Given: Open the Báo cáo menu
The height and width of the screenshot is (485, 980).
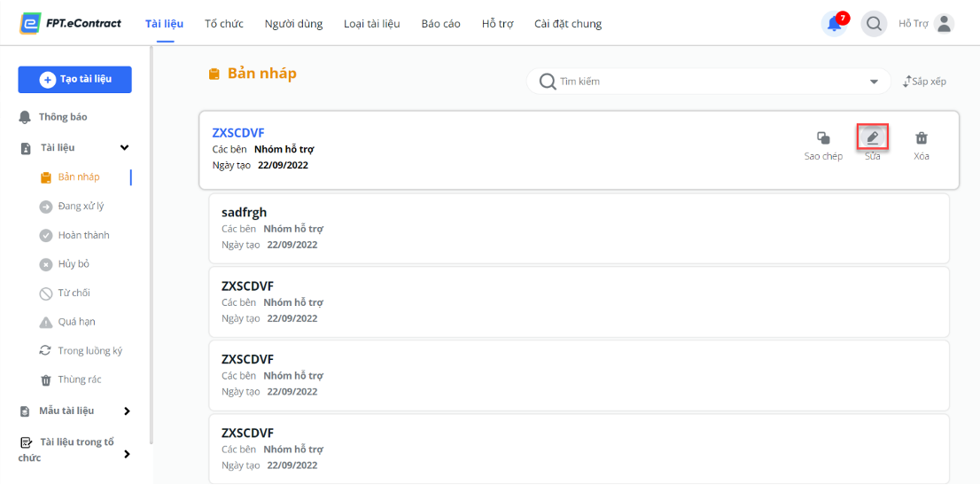Looking at the screenshot, I should click(440, 24).
